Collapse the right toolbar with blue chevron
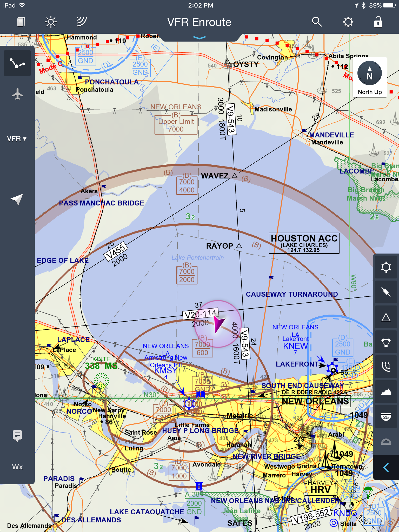The height and width of the screenshot is (532, 399). point(386,468)
